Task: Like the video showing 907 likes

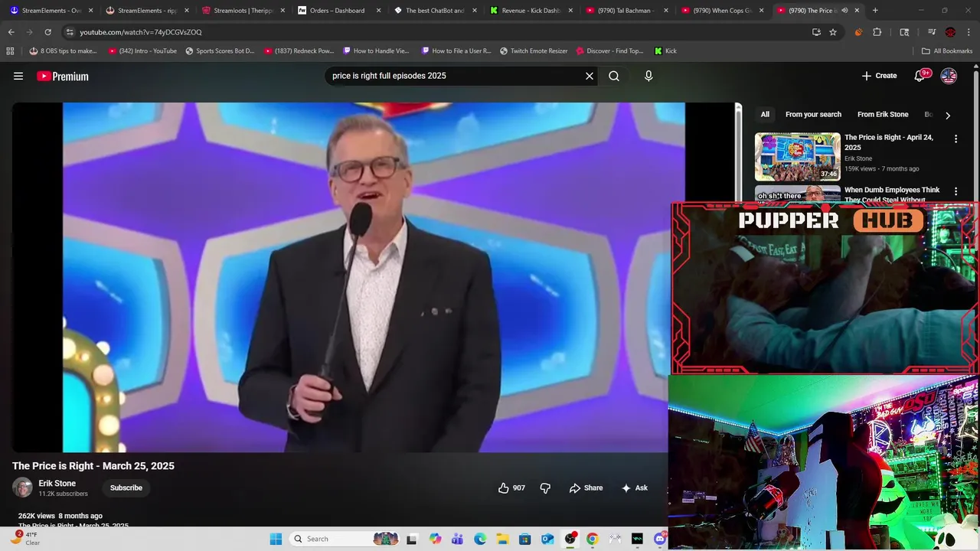Action: (x=511, y=487)
